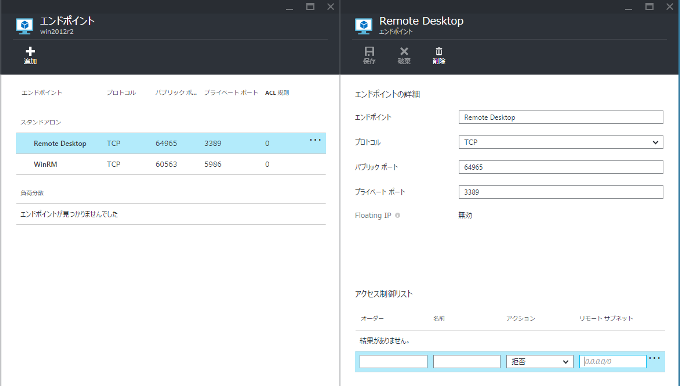
Task: Click the 64965 value in the Remote Desktop row
Action: (167, 144)
